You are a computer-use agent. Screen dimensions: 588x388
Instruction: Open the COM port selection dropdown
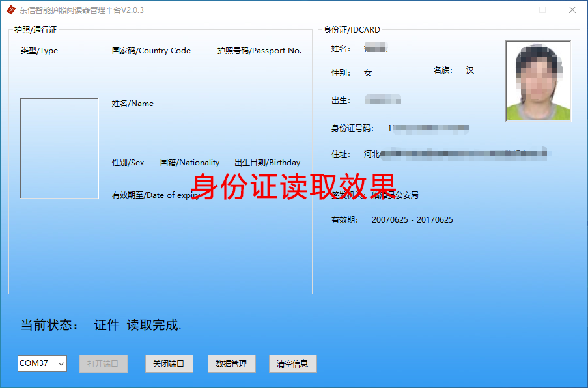[x=60, y=363]
